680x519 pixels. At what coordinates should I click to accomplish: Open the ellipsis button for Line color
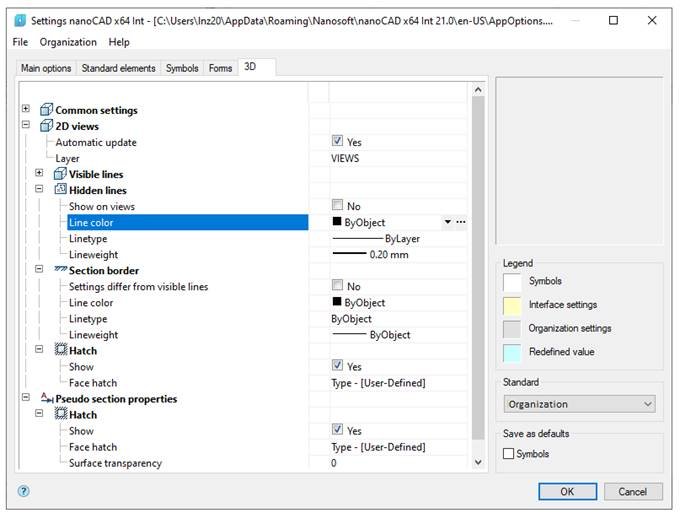(461, 222)
